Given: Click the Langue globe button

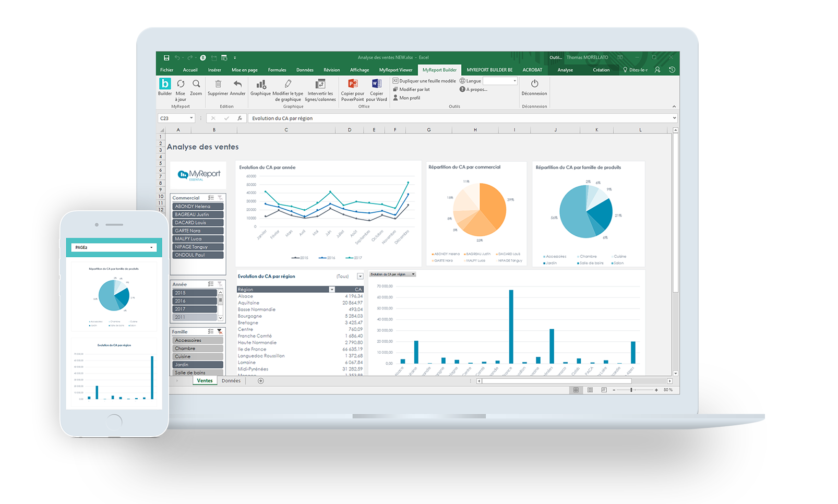Looking at the screenshot, I should click(x=470, y=81).
